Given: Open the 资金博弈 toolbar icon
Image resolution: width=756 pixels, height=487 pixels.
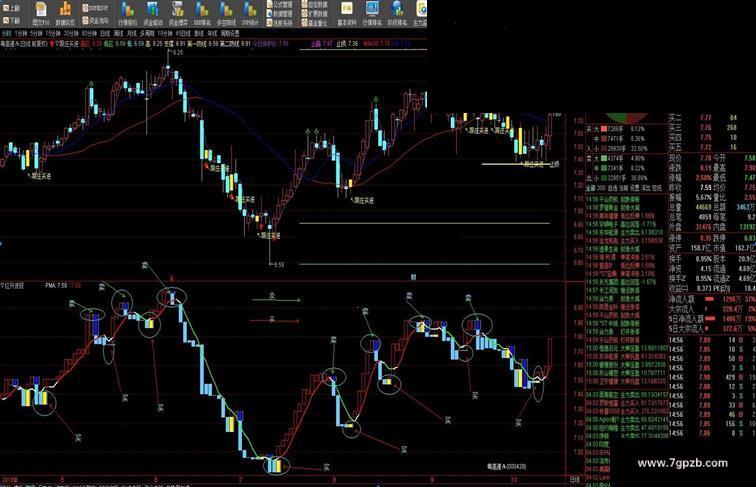Looking at the screenshot, I should pyautogui.click(x=178, y=13).
